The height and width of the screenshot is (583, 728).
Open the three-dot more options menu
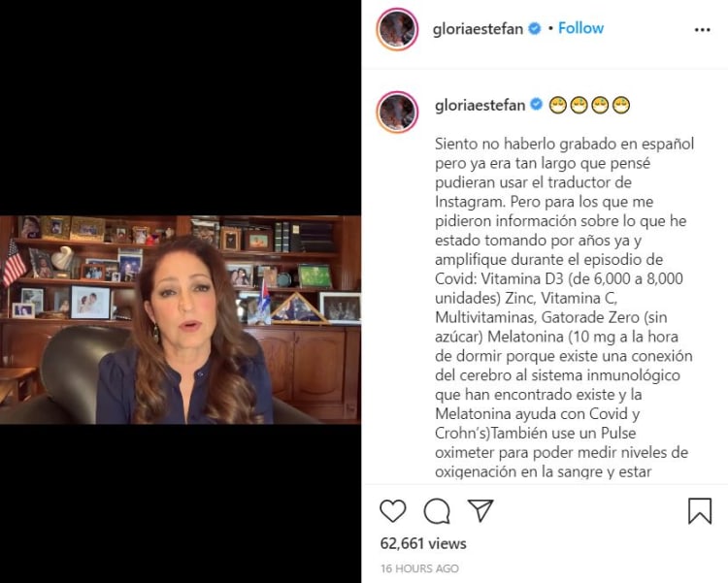click(x=702, y=30)
